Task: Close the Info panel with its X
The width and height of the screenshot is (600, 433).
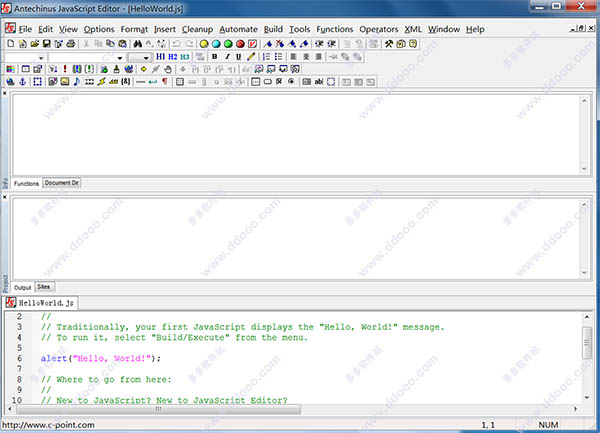Action: click(x=5, y=93)
